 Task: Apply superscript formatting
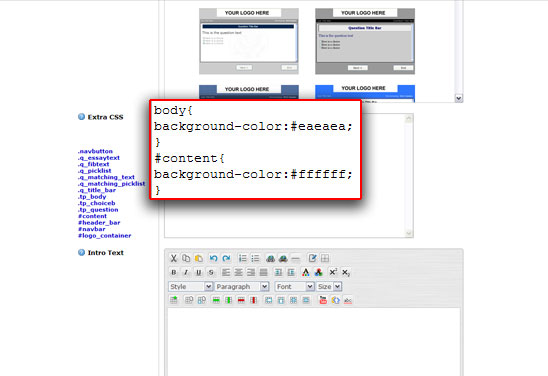pos(333,273)
